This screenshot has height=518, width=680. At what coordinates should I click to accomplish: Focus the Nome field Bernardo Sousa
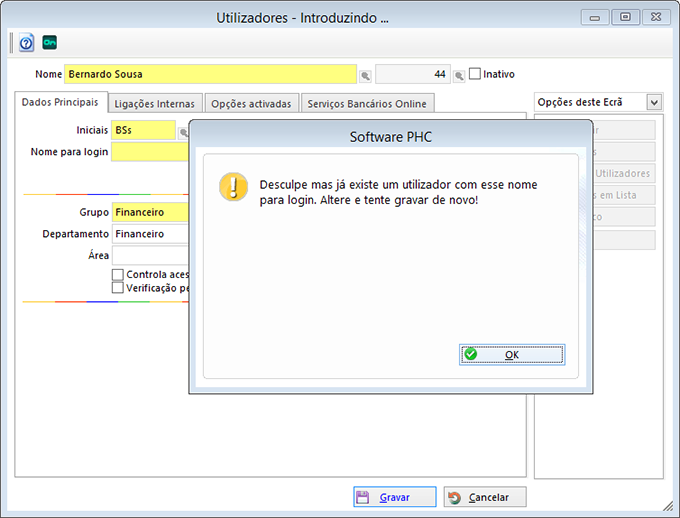[210, 74]
